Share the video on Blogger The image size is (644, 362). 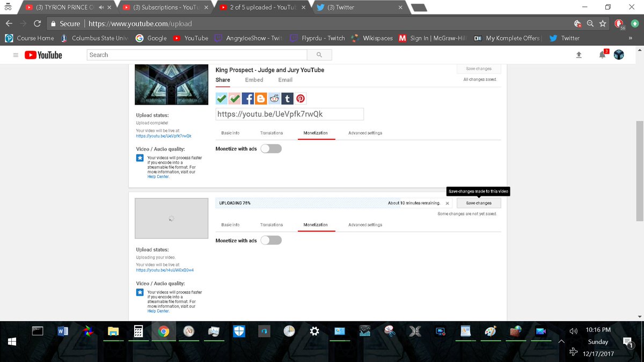[260, 98]
